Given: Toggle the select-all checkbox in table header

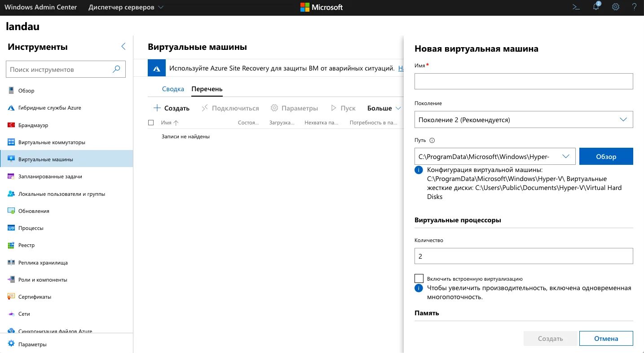Looking at the screenshot, I should pyautogui.click(x=151, y=122).
